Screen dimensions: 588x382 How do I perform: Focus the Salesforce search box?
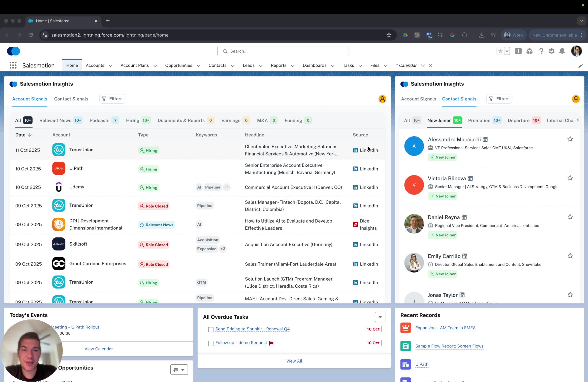[x=283, y=51]
